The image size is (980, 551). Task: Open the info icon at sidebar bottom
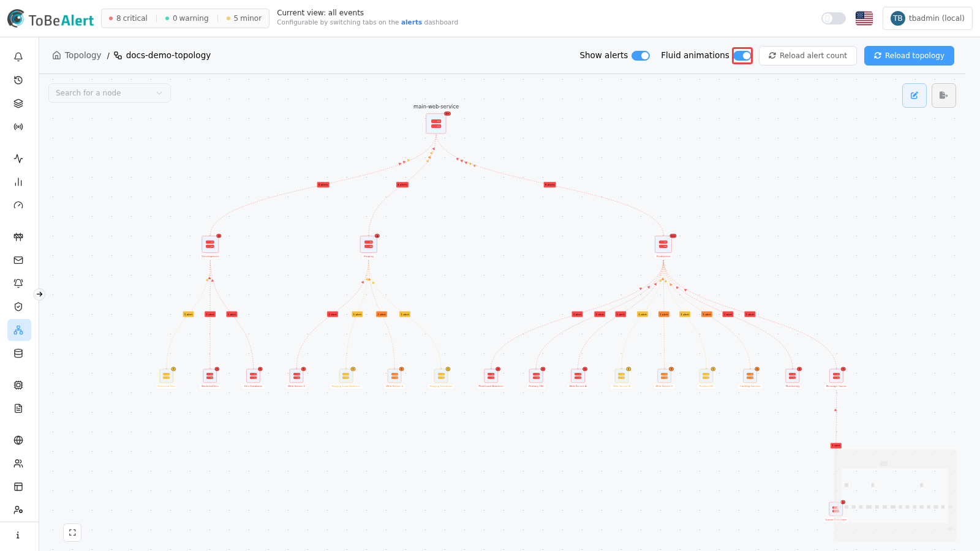pyautogui.click(x=18, y=535)
